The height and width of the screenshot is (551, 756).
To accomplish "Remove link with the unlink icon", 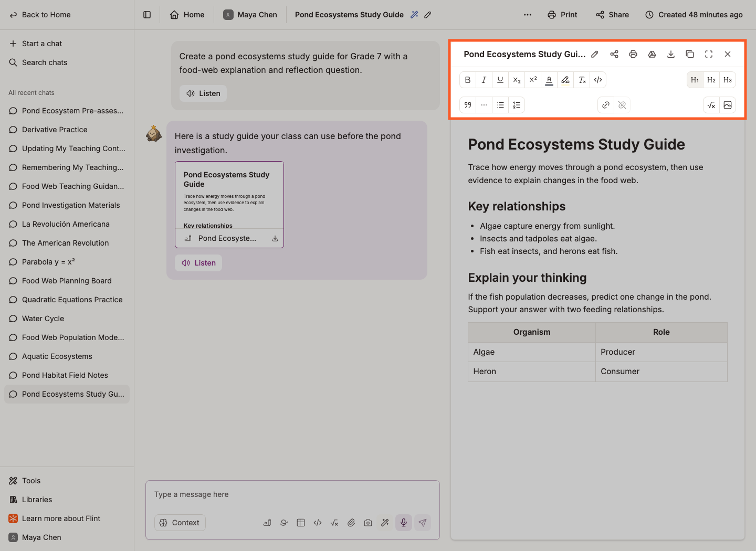I will click(x=622, y=105).
